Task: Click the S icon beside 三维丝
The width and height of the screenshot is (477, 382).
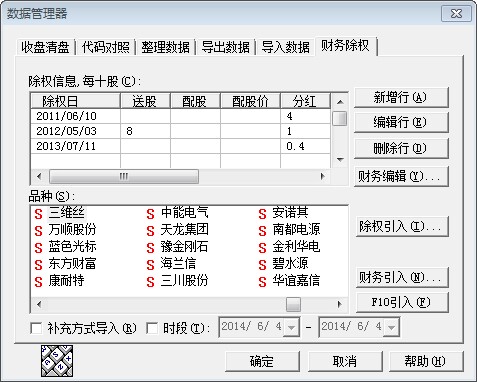Action: (x=39, y=214)
